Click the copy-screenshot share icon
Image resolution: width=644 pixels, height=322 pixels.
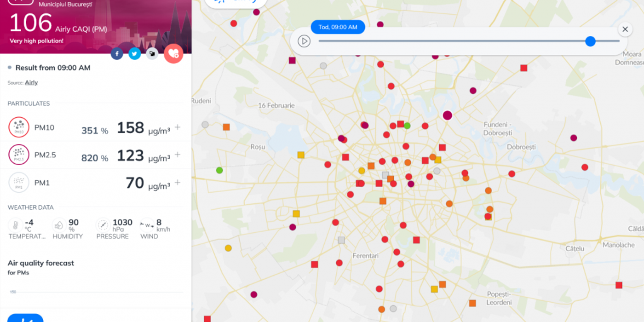[152, 53]
